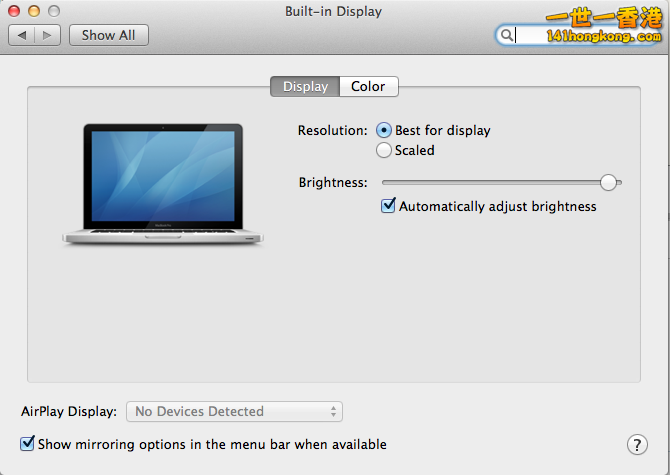
Task: Click the Resolution label text
Action: click(x=332, y=130)
